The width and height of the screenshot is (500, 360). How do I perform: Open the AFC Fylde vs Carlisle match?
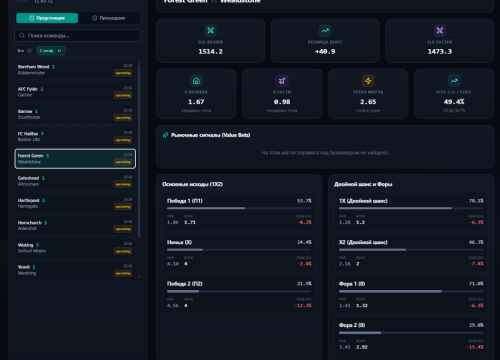pyautogui.click(x=75, y=92)
